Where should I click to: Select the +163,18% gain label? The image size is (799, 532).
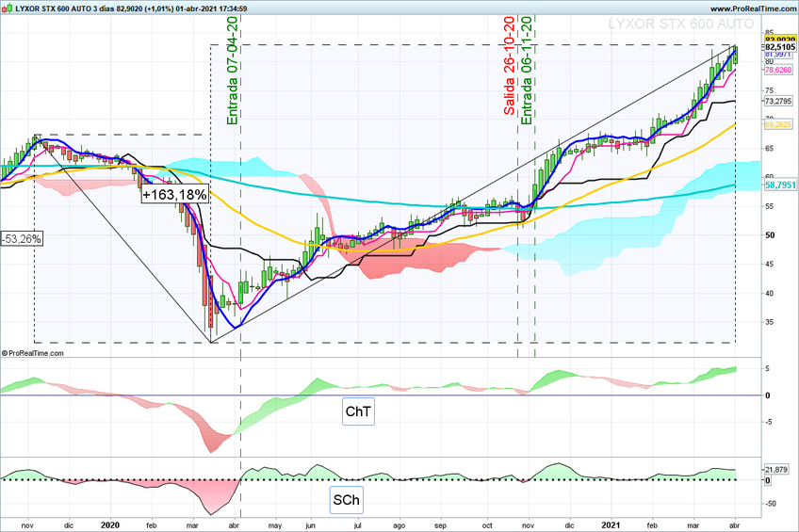coord(175,195)
